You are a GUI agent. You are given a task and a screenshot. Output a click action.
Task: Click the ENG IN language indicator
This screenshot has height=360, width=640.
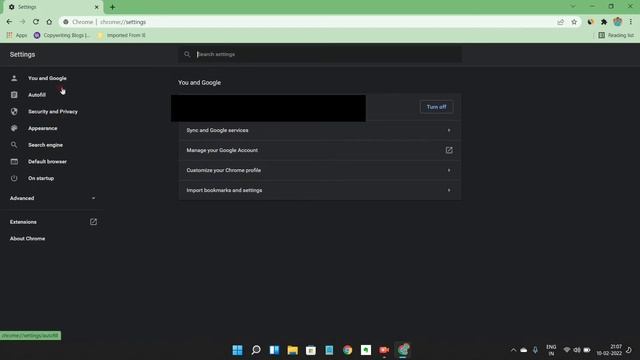click(x=551, y=350)
